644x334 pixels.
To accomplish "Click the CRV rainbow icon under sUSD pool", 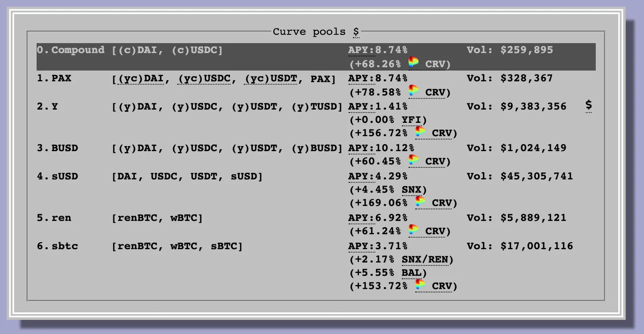I will (420, 202).
